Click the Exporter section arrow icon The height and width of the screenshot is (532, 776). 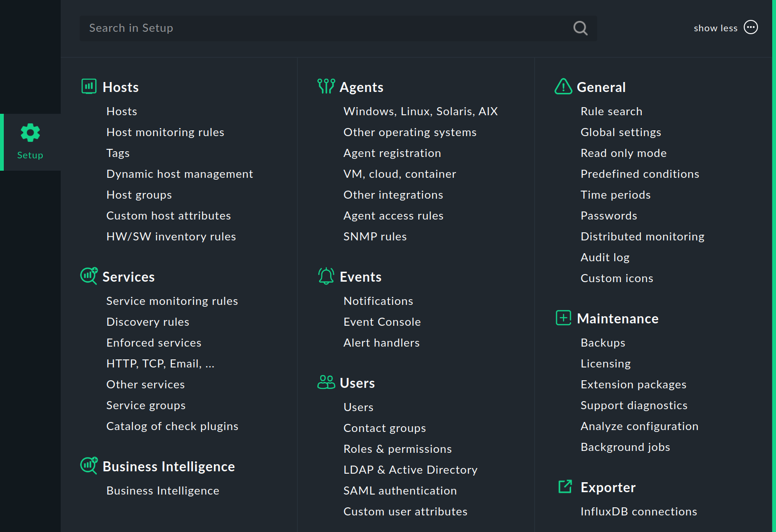coord(565,486)
